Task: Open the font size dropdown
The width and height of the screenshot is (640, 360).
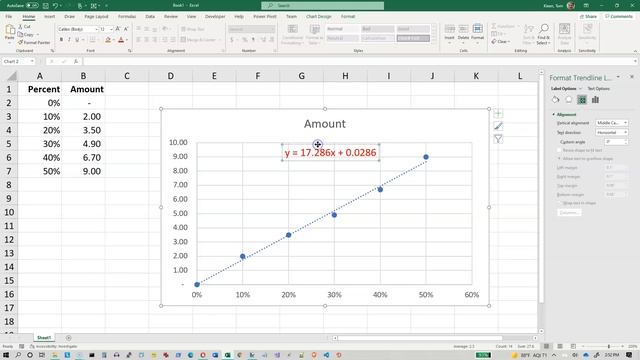Action: click(x=111, y=29)
